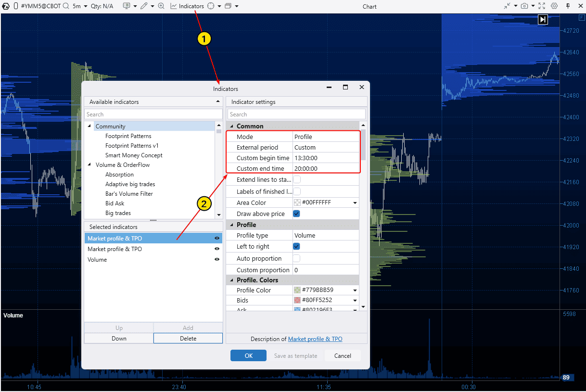Take a chart screenshot with camera icon
Viewport: 586px width, 392px height.
point(524,6)
